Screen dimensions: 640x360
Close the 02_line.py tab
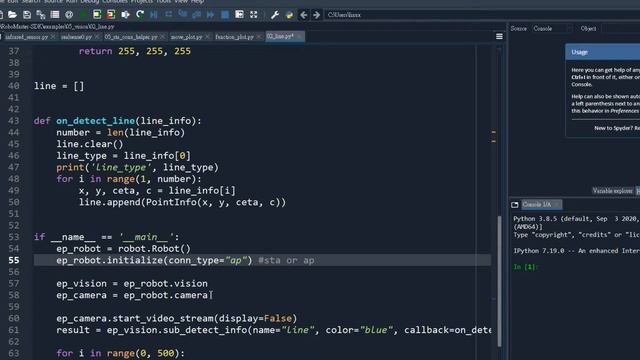coord(300,37)
